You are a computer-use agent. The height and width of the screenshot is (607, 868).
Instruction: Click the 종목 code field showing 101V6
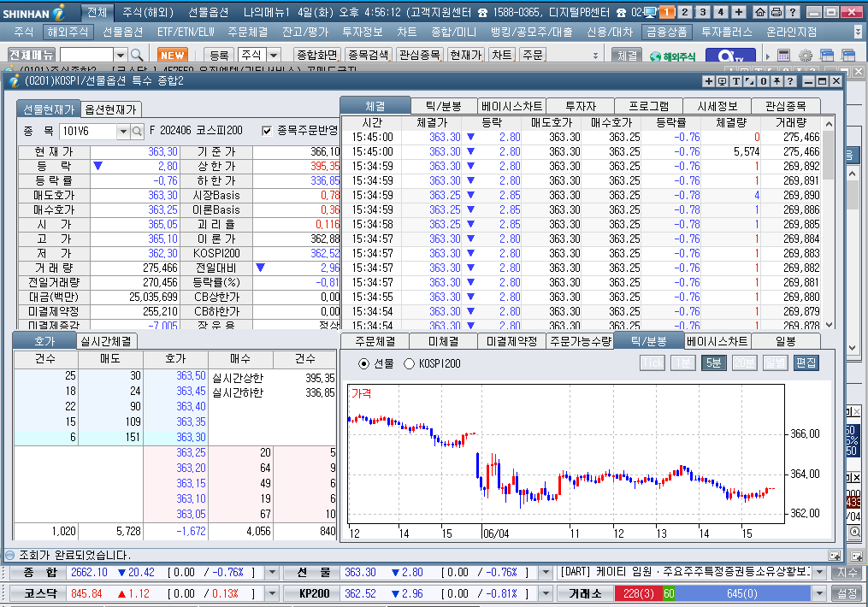click(87, 131)
